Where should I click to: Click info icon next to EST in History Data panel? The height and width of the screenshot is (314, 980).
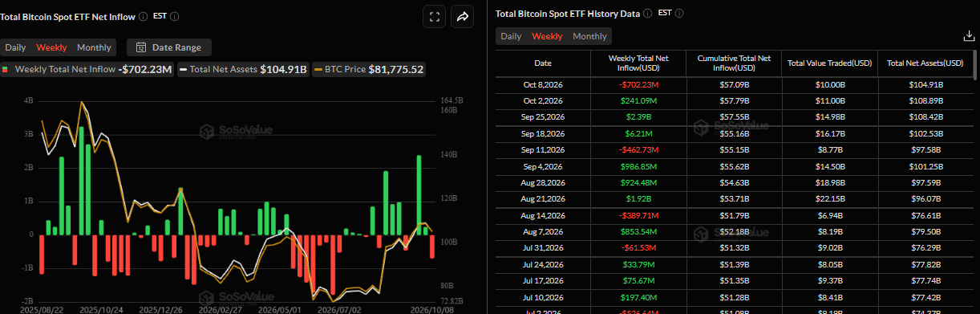pos(680,14)
